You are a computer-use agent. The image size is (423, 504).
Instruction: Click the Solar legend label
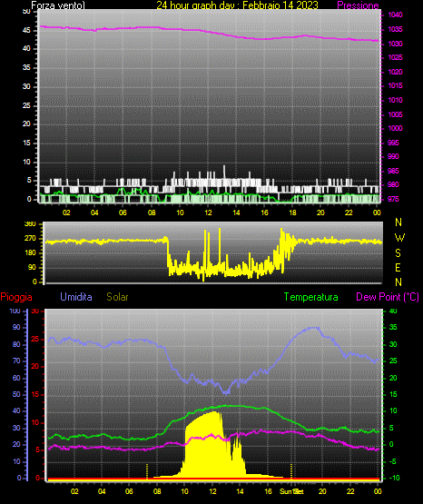(117, 297)
